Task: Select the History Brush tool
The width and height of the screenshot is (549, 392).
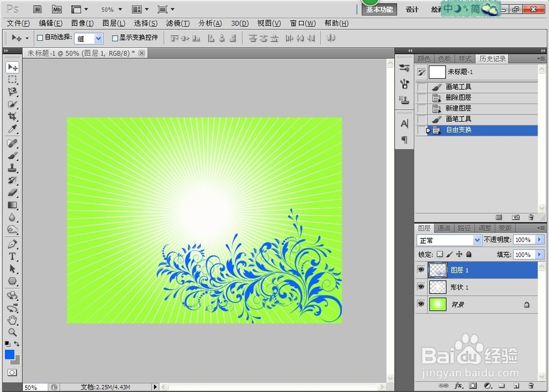Action: (13, 180)
